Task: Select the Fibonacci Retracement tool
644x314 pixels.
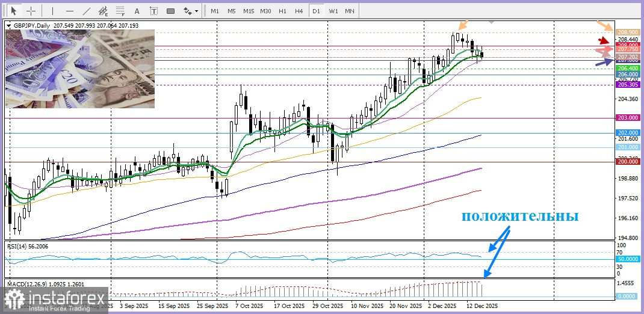Action: click(x=120, y=11)
